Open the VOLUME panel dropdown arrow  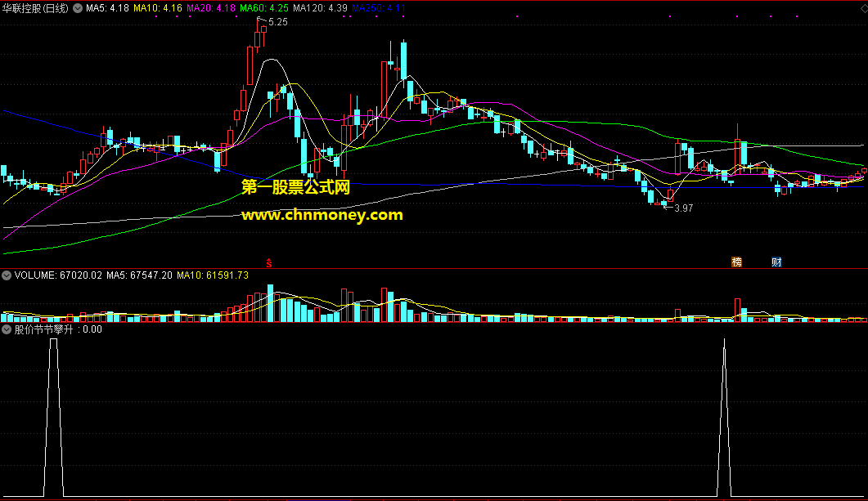7,275
